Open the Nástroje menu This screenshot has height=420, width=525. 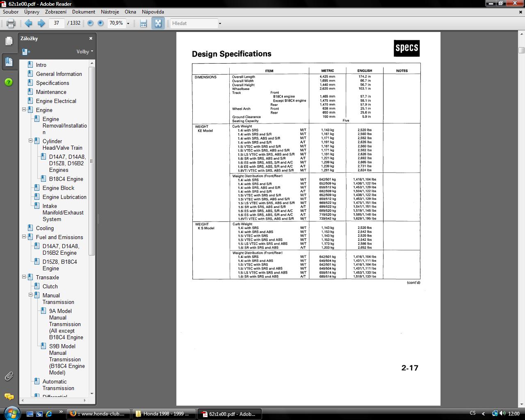[110, 12]
